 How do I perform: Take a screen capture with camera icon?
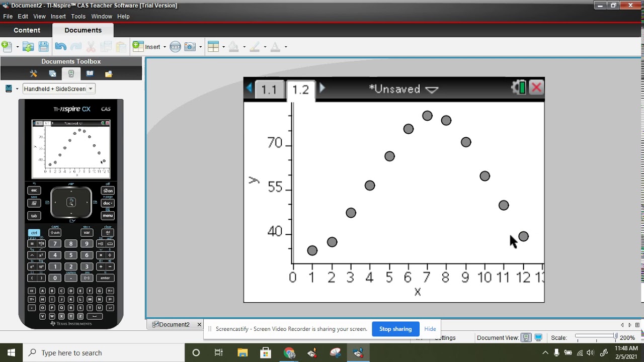pyautogui.click(x=190, y=47)
